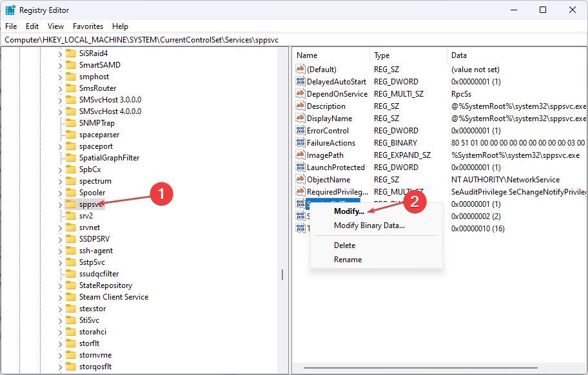Click the spaceparser folder icon
588x375 pixels.
pyautogui.click(x=70, y=135)
